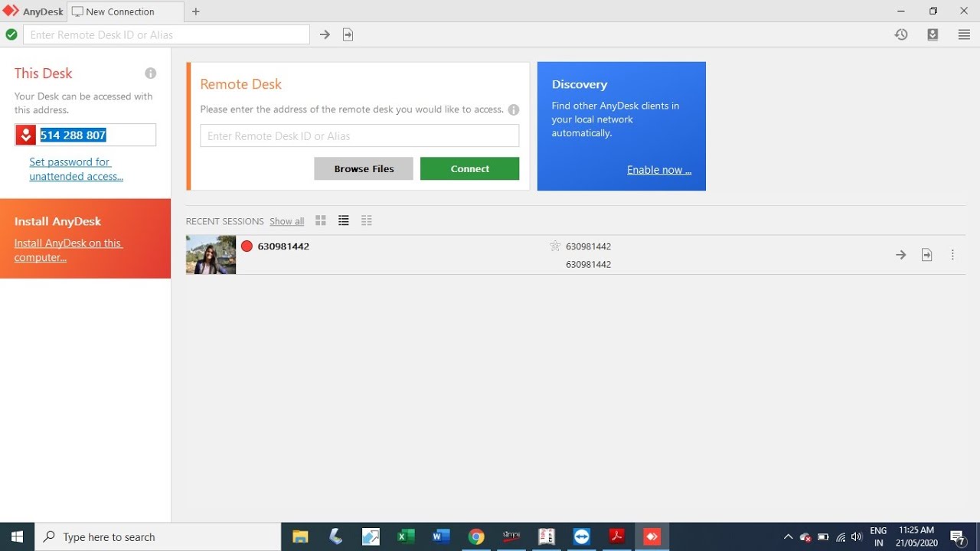Switch recent sessions to list view

coord(344,220)
